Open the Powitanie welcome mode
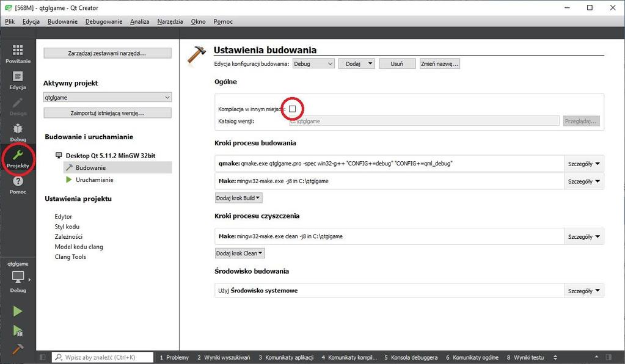This screenshot has height=364, width=625. click(18, 53)
